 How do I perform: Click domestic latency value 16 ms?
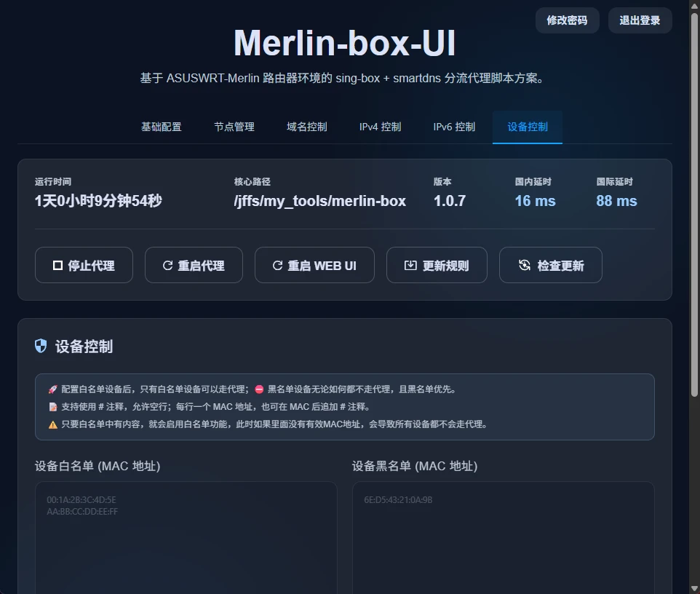click(x=536, y=201)
